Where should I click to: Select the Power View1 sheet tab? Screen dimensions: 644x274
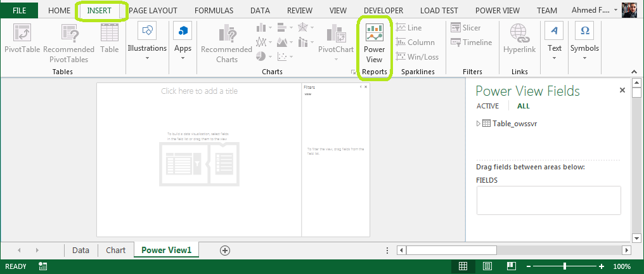click(x=166, y=250)
